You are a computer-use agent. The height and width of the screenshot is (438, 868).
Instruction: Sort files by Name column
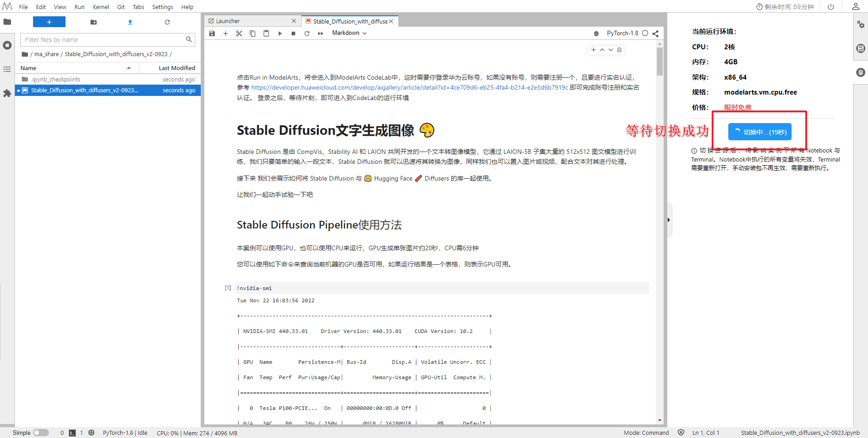[77, 68]
